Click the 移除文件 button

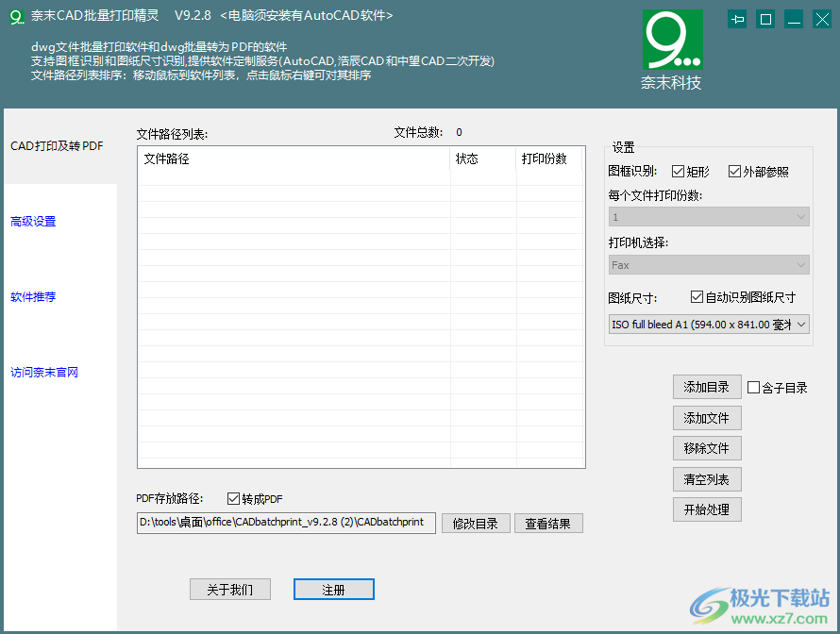(x=707, y=448)
